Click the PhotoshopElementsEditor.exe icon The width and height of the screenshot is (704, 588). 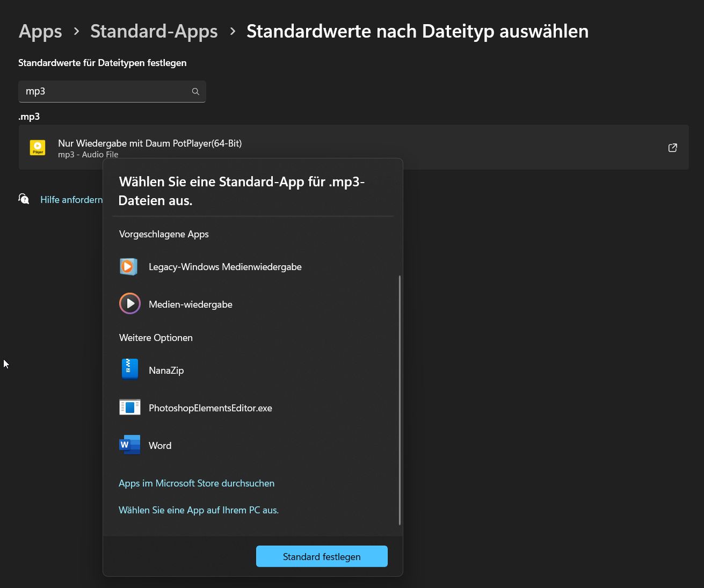tap(129, 408)
